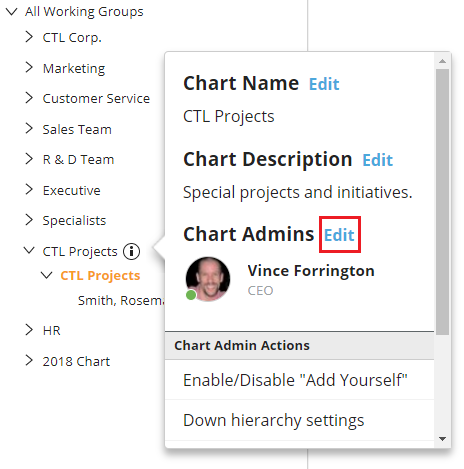Click Vince Forrington's profile photo
Image resolution: width=464 pixels, height=469 pixels.
point(208,279)
